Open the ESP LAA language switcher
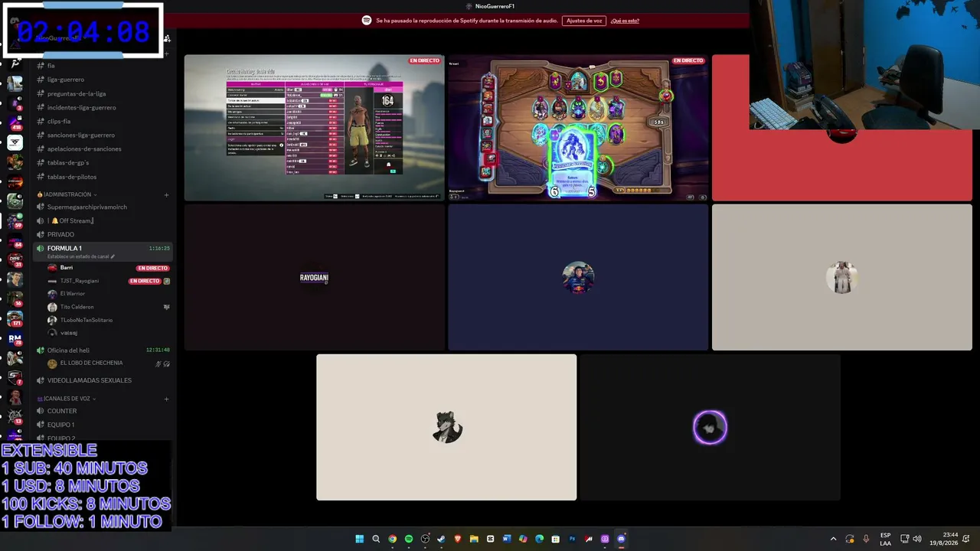980x551 pixels. (x=885, y=539)
